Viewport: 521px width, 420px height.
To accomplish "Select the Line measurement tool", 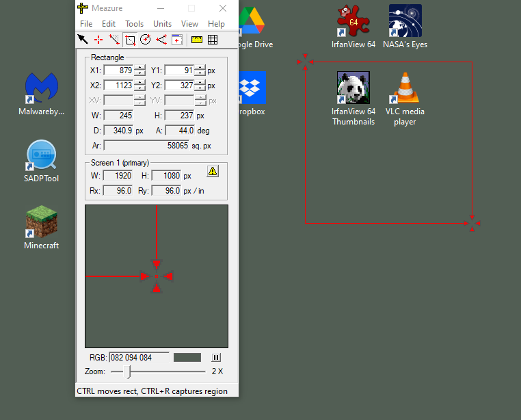I will pyautogui.click(x=114, y=40).
